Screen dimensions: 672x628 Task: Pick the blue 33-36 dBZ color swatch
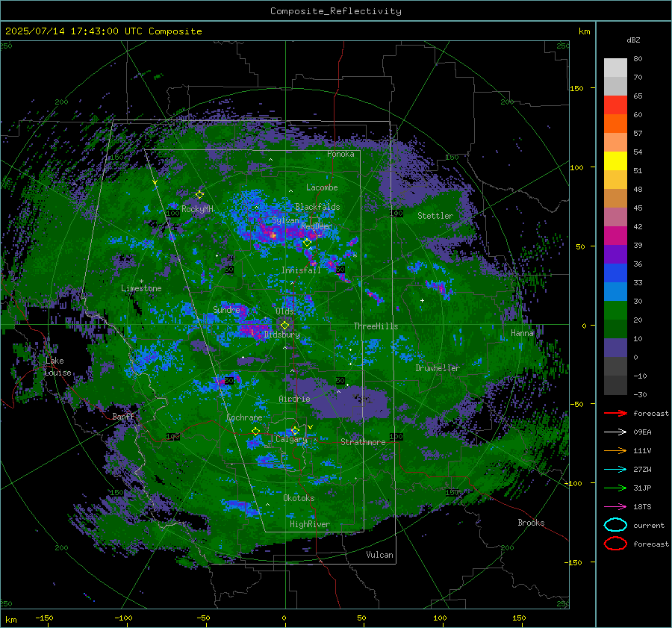615,273
